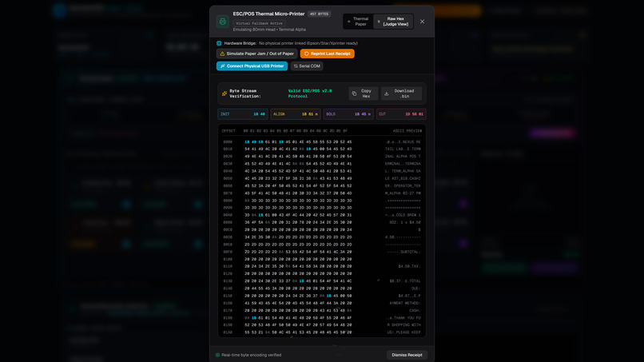Click ASCII preview 'LE #27,818.CASHI'
Image resolution: width=644 pixels, height=362 pixels.
tap(403, 179)
